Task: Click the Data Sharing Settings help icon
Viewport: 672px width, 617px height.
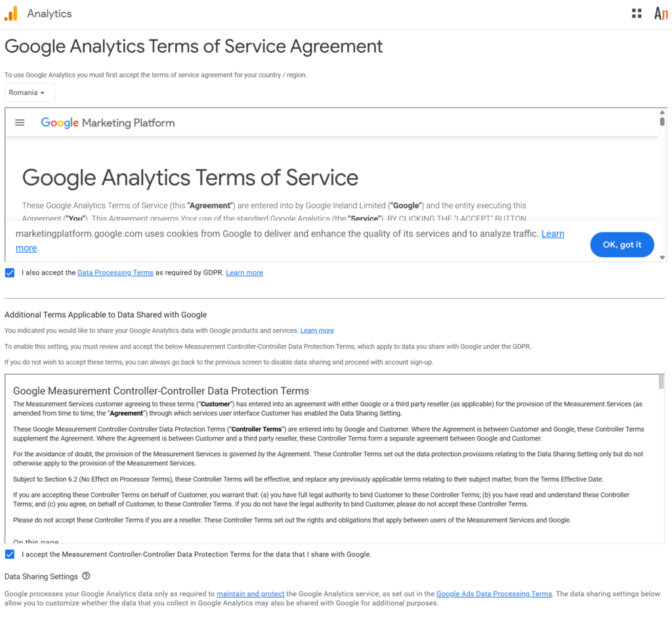Action: (x=86, y=576)
